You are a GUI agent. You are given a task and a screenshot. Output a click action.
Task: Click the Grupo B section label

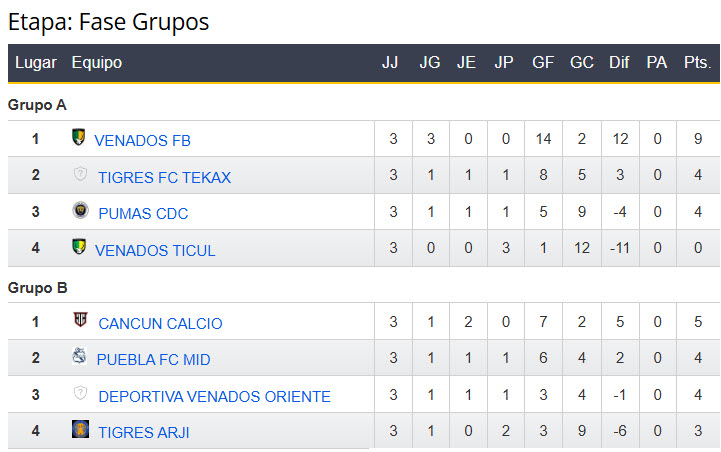click(38, 288)
